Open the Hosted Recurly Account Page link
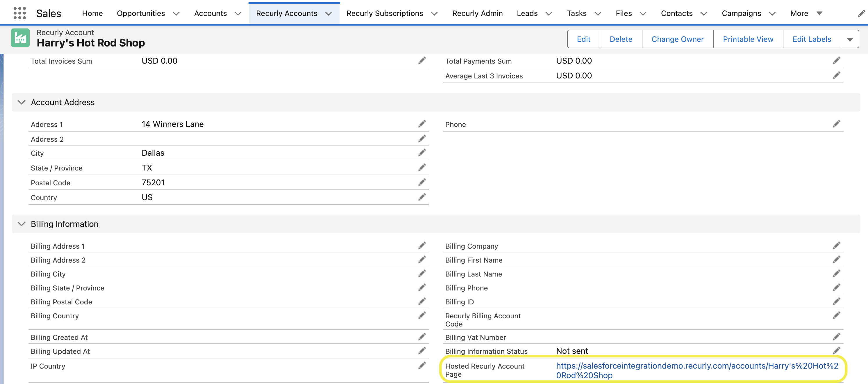Viewport: 868px width, 384px height. pos(697,370)
